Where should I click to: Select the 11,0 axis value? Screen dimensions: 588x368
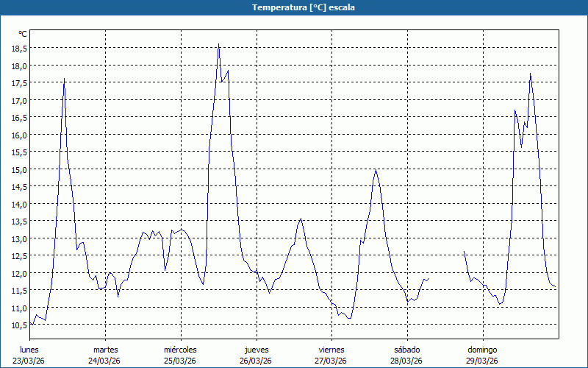19,308
